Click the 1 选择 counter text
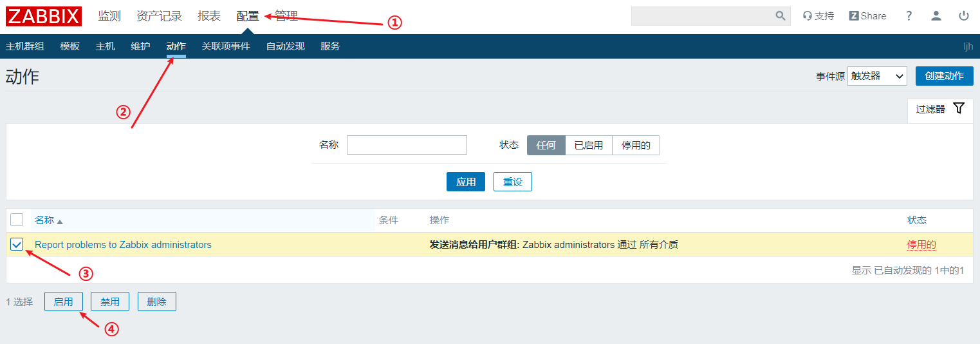Screen dimensions: 980x344 click(19, 301)
